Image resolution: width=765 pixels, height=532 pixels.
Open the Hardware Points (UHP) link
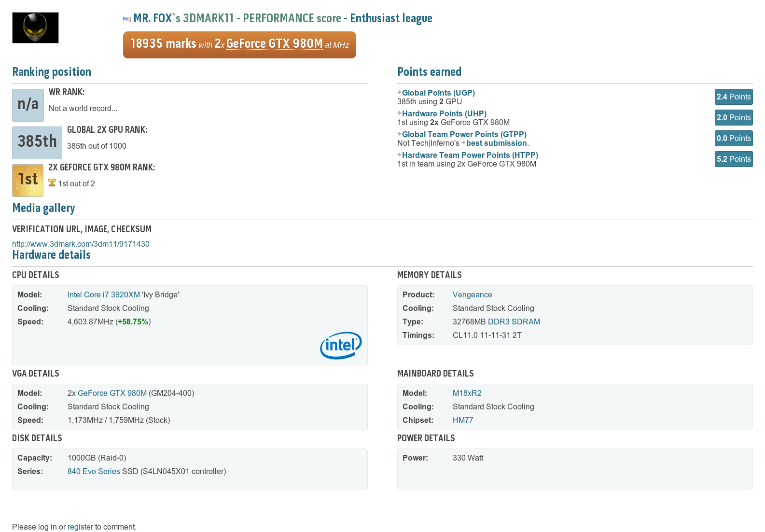[x=444, y=113]
